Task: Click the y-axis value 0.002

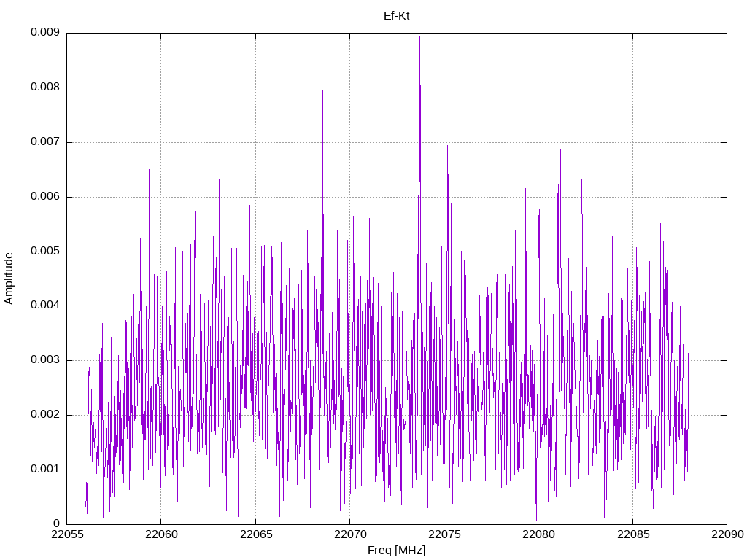Action: click(x=45, y=415)
